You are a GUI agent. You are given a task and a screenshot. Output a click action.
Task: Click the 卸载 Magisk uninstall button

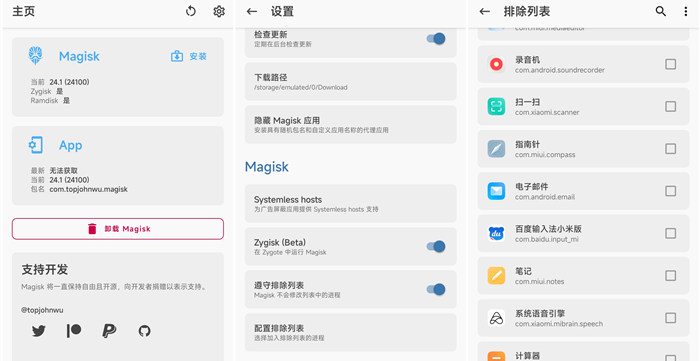(x=118, y=229)
